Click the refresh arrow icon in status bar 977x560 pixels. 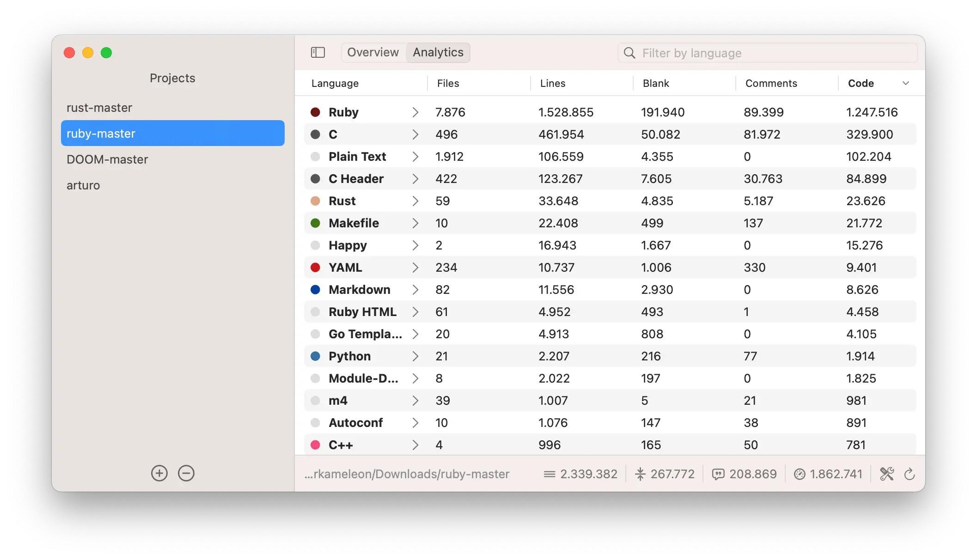[909, 474]
